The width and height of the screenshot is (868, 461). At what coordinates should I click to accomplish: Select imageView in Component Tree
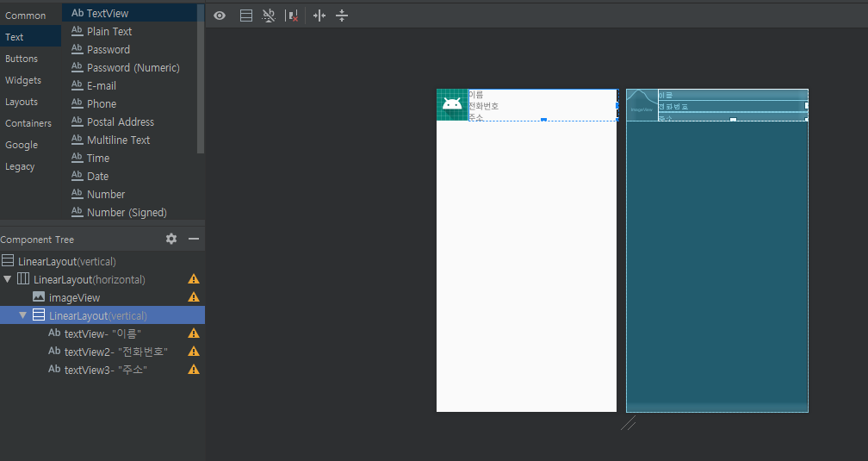click(102, 297)
